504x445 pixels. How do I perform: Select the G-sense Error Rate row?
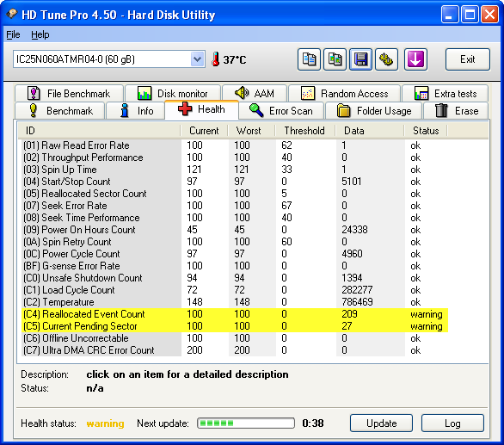click(x=235, y=266)
